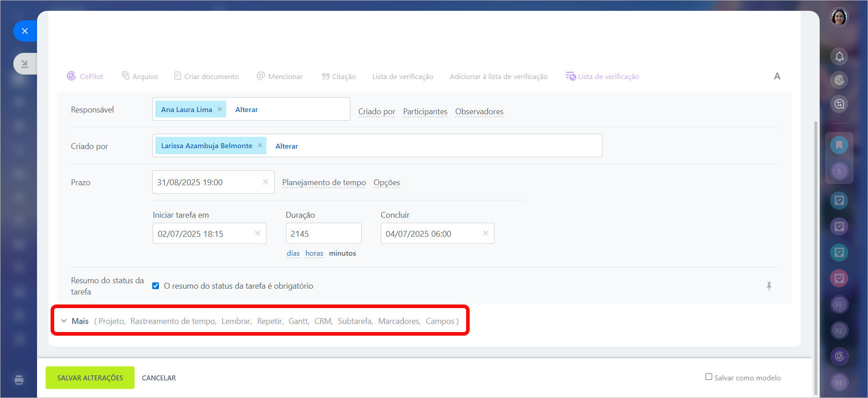
Task: Clear the Iniciar tarefa em date
Action: click(x=257, y=234)
